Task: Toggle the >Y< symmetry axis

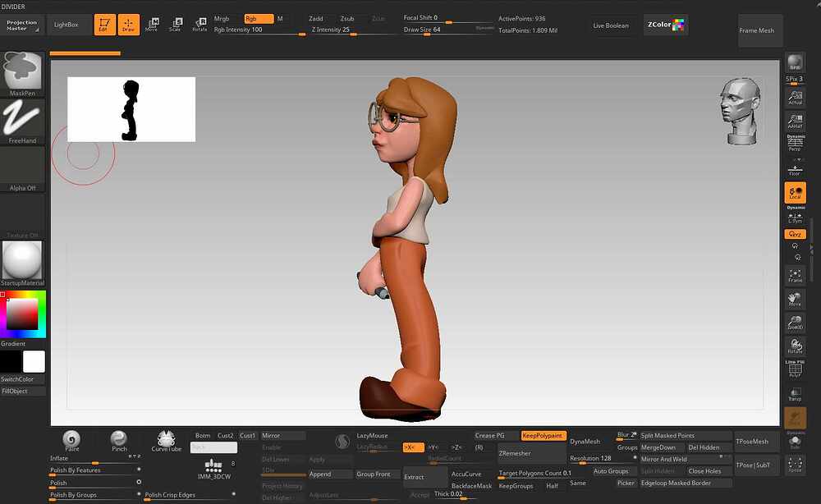Action: coord(433,447)
